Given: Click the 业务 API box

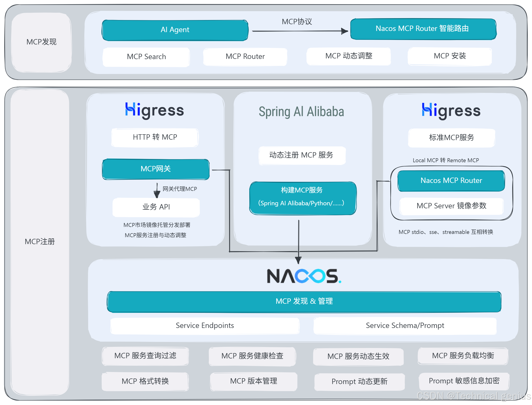Looking at the screenshot, I should coord(156,207).
